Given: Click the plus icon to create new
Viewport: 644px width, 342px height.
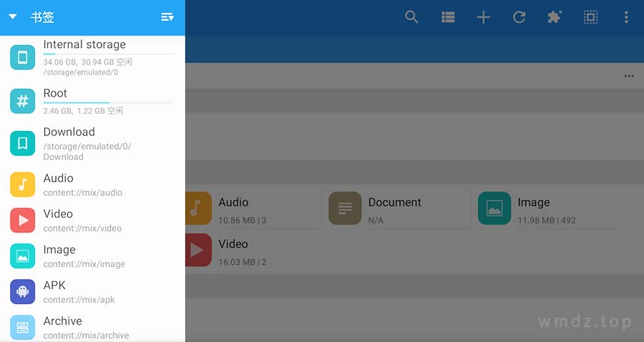Looking at the screenshot, I should tap(484, 17).
